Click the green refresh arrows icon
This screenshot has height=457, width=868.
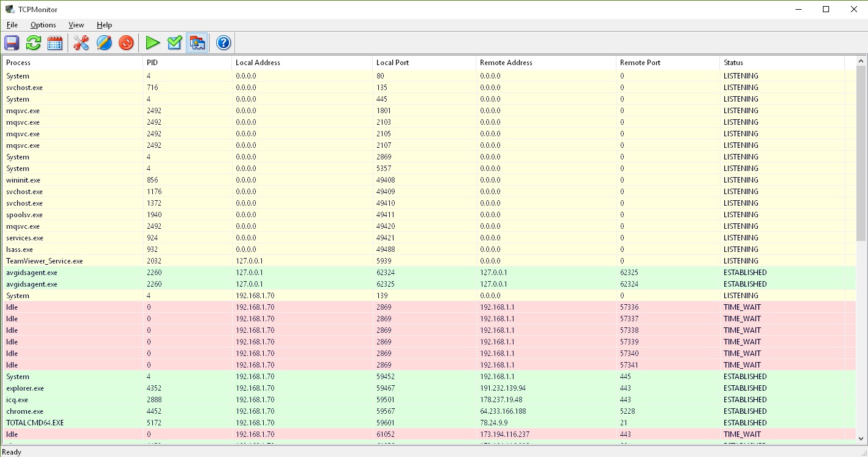tap(34, 43)
